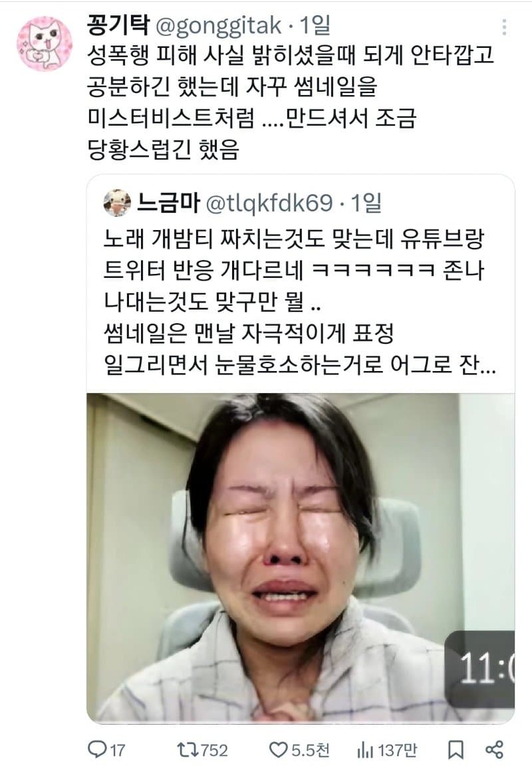532x770 pixels.
Task: View analytics bar chart icon
Action: 365,750
